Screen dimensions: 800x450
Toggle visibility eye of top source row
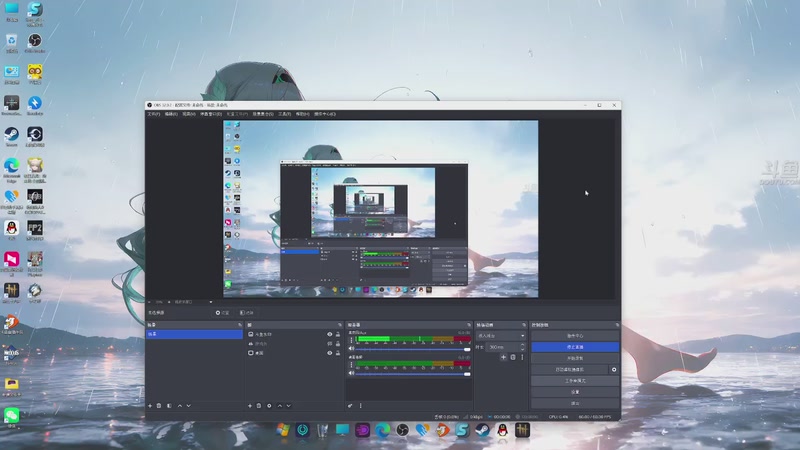[x=330, y=334]
